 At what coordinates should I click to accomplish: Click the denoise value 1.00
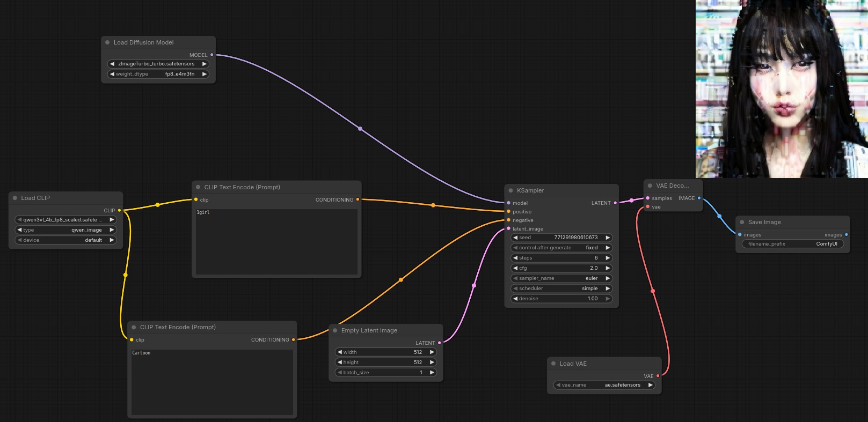(x=593, y=299)
